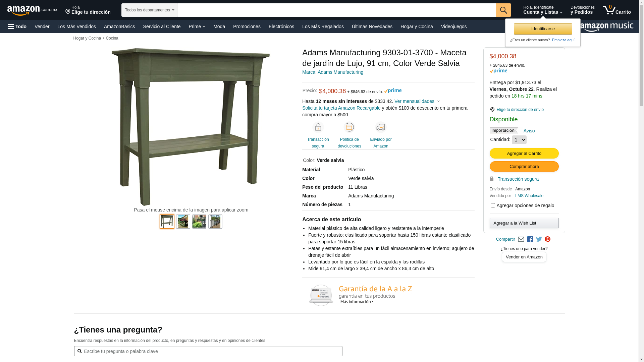
Task: Share product by email icon
Action: tap(521, 239)
